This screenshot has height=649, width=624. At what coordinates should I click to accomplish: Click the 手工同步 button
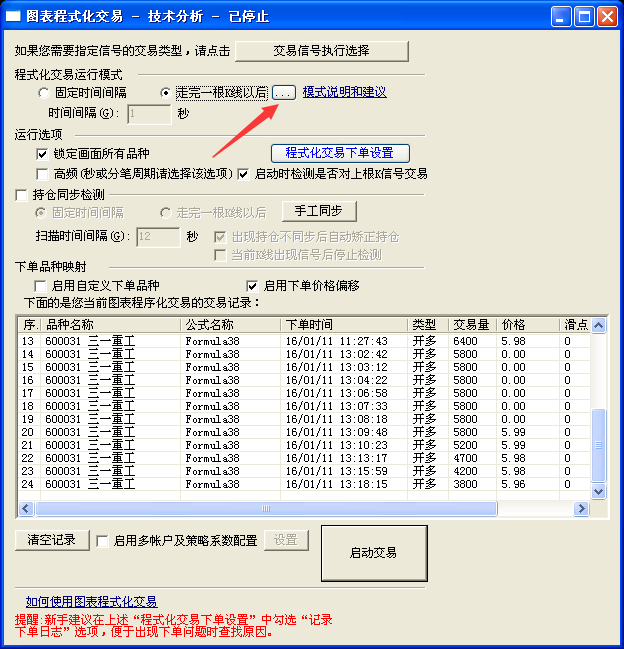(319, 212)
